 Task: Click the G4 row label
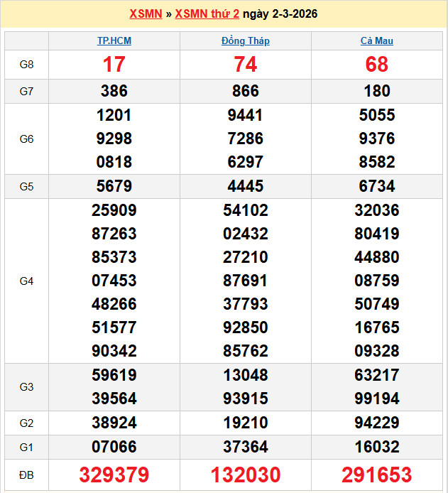click(26, 281)
